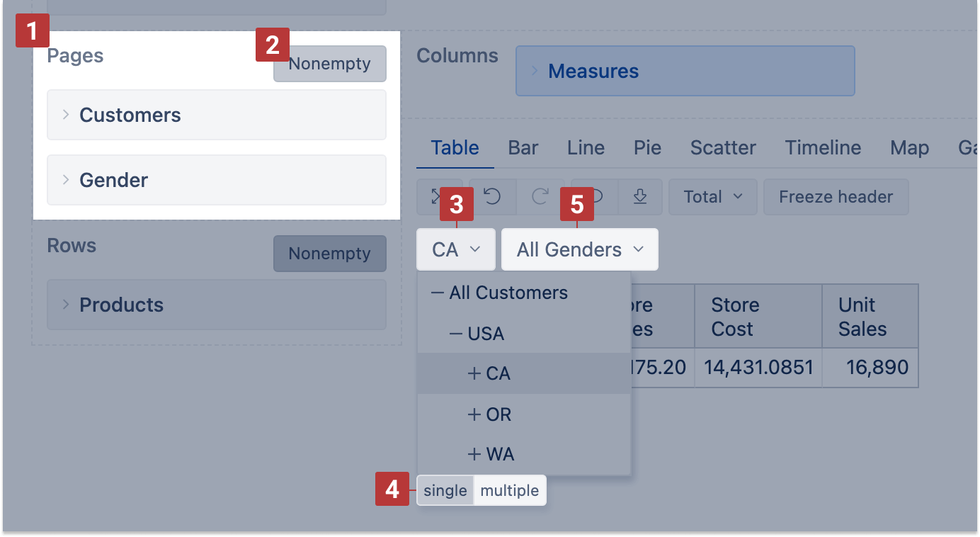Screen dimensions: 980x537
Task: Open the All Genders page dropdown
Action: click(579, 249)
